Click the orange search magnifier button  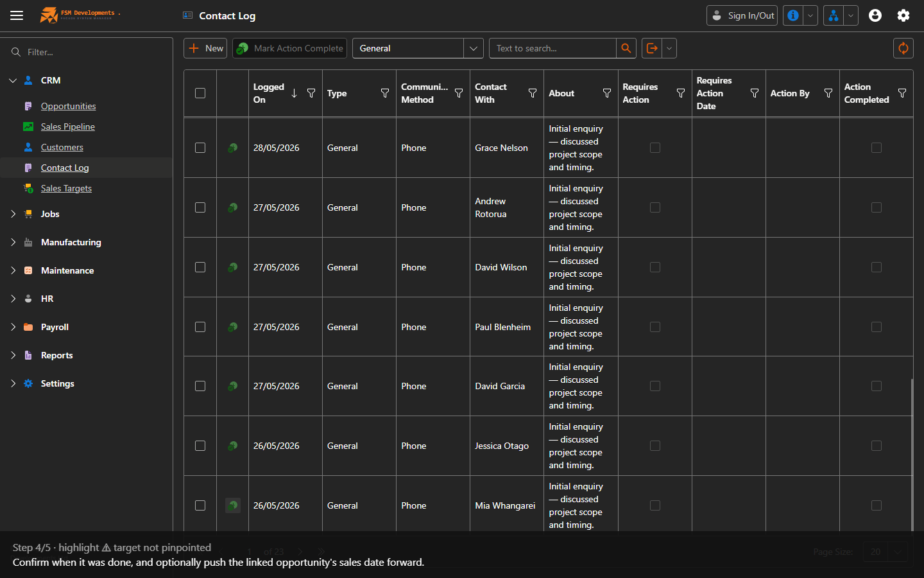[x=626, y=48]
